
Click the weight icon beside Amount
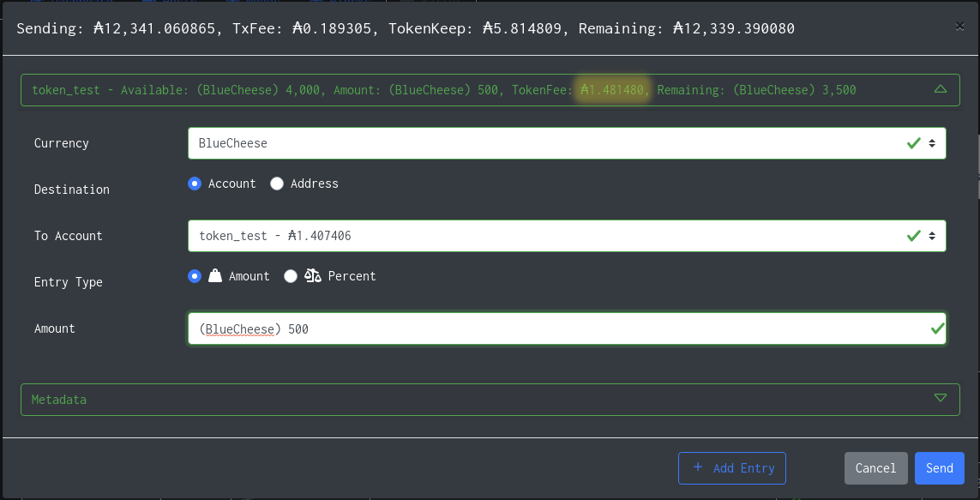pyautogui.click(x=215, y=275)
